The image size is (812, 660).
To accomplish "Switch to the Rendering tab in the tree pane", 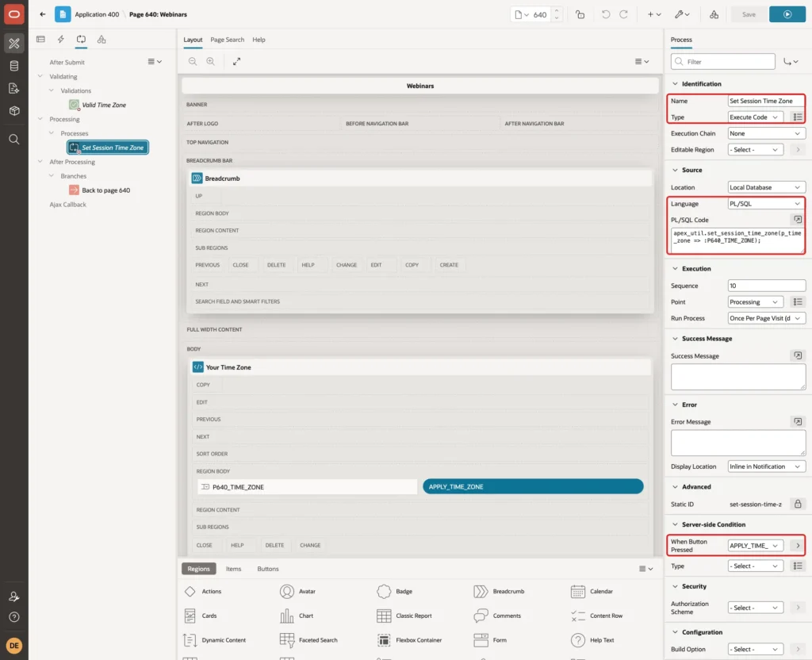I will [x=41, y=40].
